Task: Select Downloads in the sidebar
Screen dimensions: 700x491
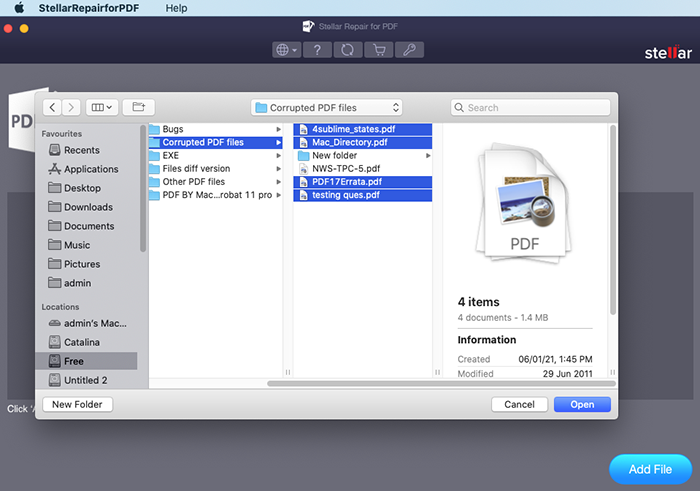Action: [x=88, y=207]
